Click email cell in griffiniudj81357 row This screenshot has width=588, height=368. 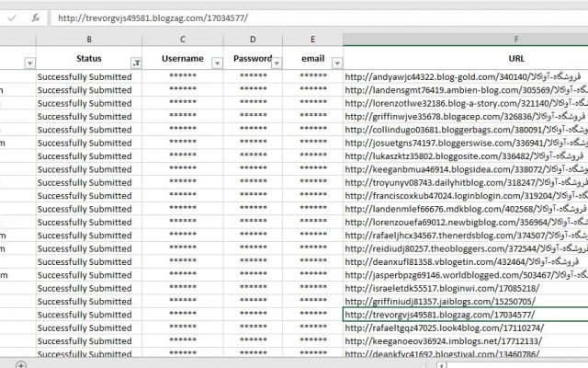point(312,301)
